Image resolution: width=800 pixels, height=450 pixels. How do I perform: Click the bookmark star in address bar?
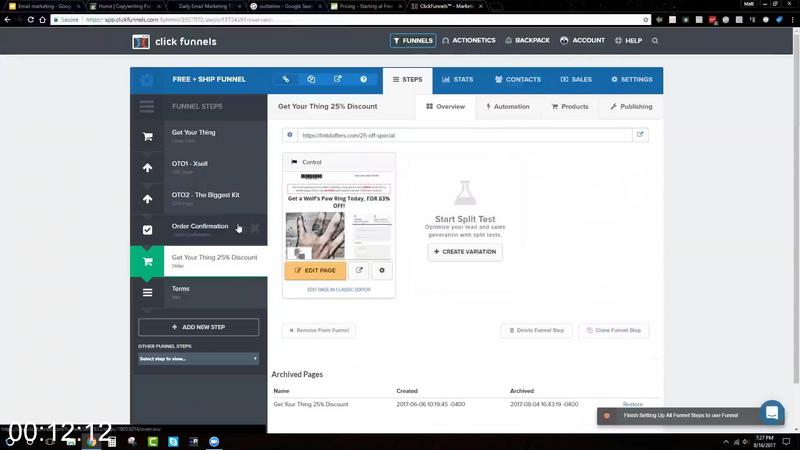645,20
